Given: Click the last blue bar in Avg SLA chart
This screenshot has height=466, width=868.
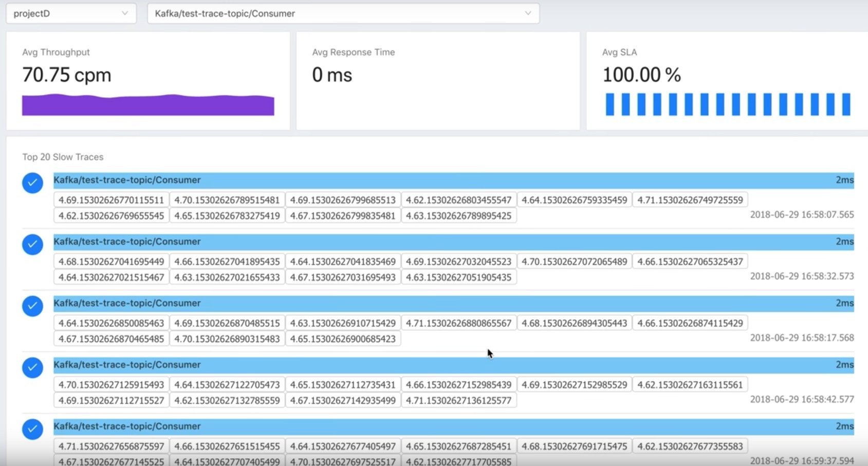Looking at the screenshot, I should [846, 104].
